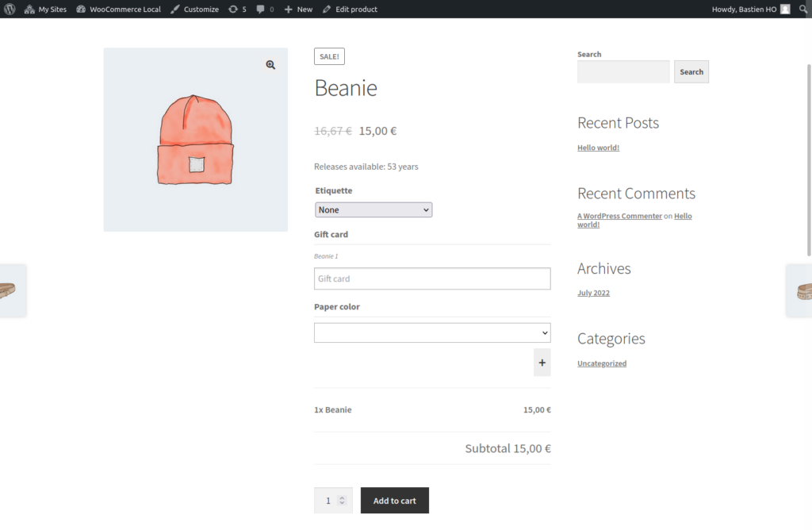Viewport: 812px width, 530px height.
Task: Open previous product thumbnail on left edge
Action: [10, 290]
